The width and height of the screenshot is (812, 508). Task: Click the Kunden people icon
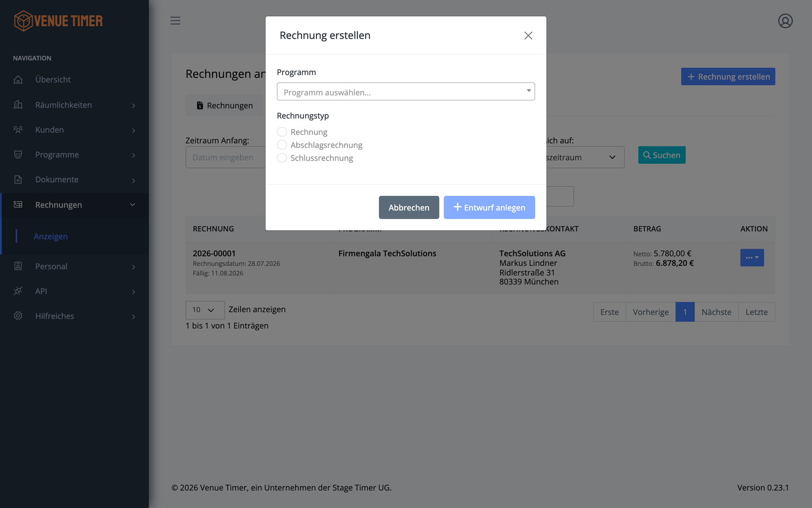pyautogui.click(x=18, y=129)
